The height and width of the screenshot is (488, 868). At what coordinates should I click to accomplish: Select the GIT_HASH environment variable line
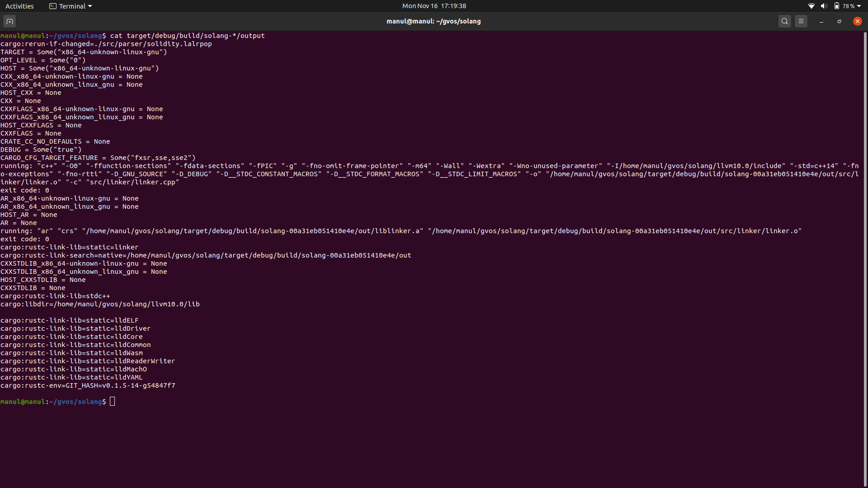point(88,385)
